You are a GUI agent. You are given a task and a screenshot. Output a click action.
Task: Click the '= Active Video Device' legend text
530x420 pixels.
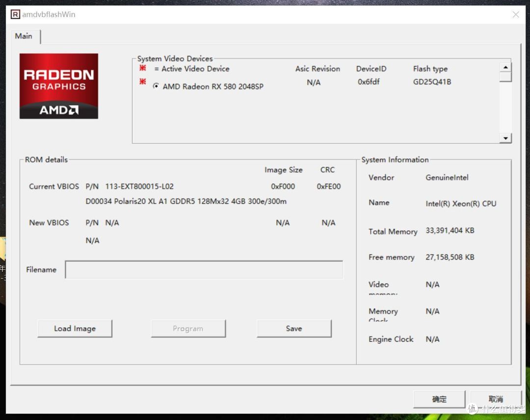[x=192, y=69]
